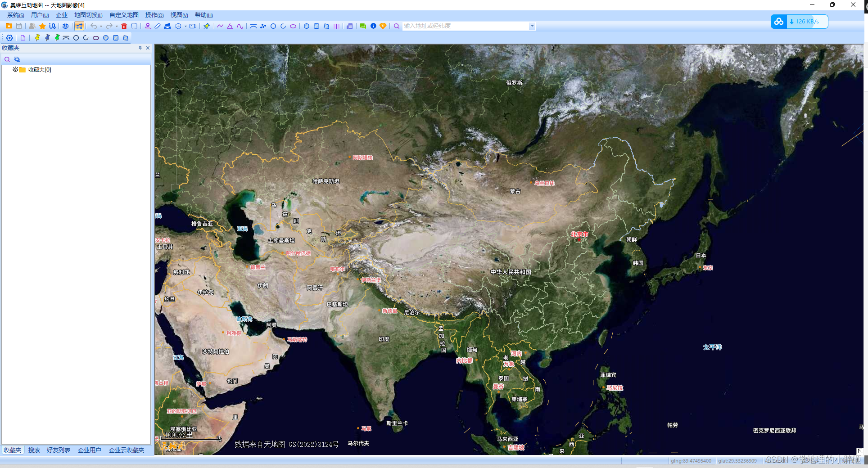Select the elevation profile measure icon

[x=167, y=26]
